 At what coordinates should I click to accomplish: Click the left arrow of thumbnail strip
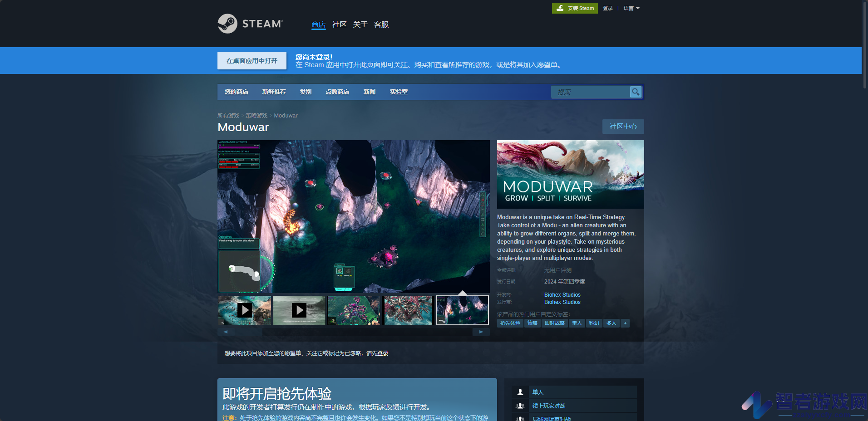pos(226,332)
